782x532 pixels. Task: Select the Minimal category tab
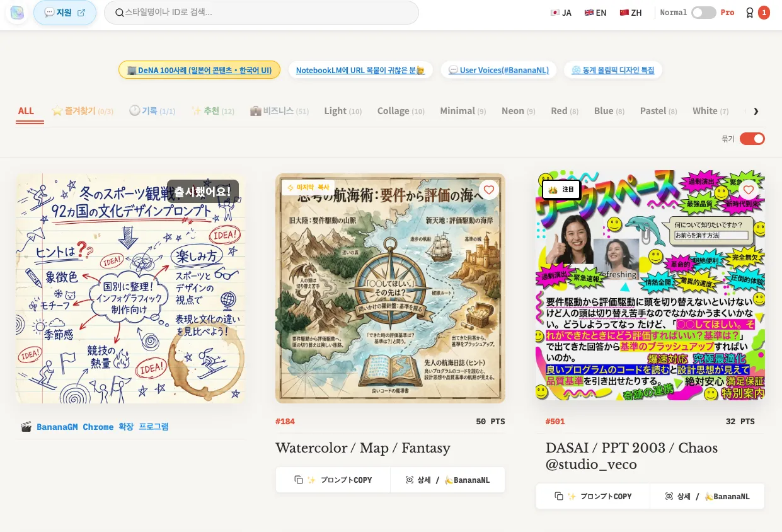tap(463, 111)
